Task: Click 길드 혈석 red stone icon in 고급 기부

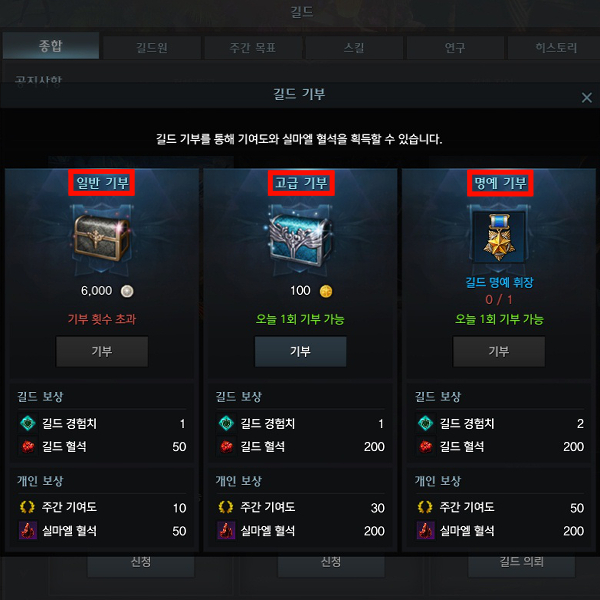Action: [x=226, y=447]
